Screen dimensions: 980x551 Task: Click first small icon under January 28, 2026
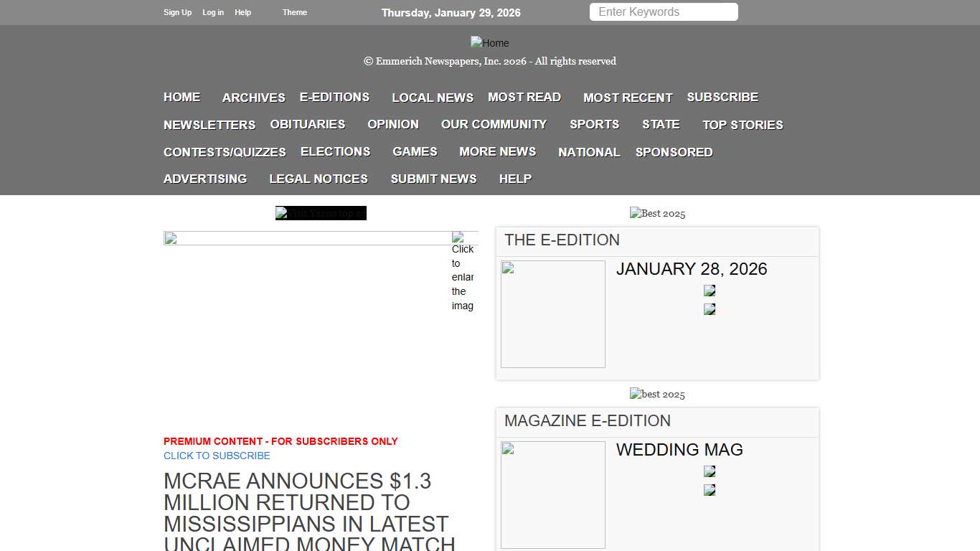point(710,291)
